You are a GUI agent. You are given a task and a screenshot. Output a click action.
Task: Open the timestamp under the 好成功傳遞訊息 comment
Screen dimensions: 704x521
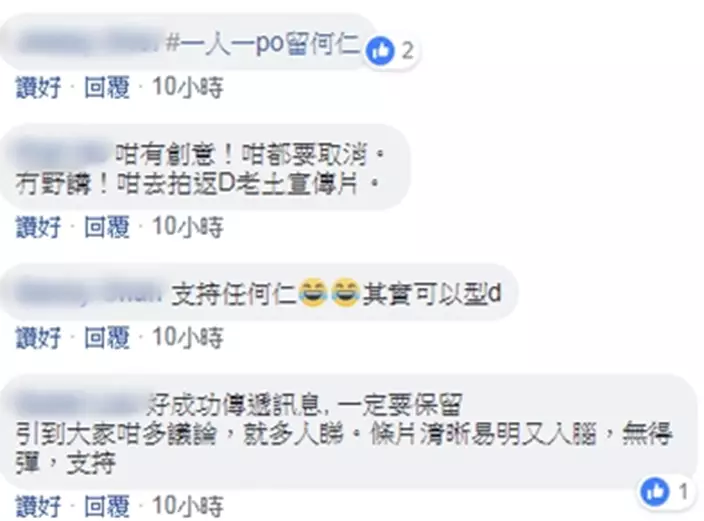point(187,506)
